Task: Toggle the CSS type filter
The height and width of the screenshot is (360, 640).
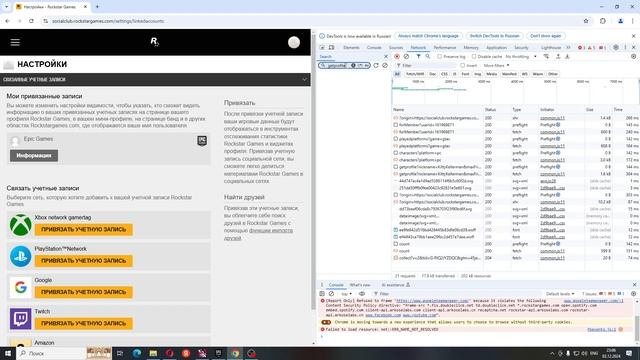Action: [x=444, y=74]
